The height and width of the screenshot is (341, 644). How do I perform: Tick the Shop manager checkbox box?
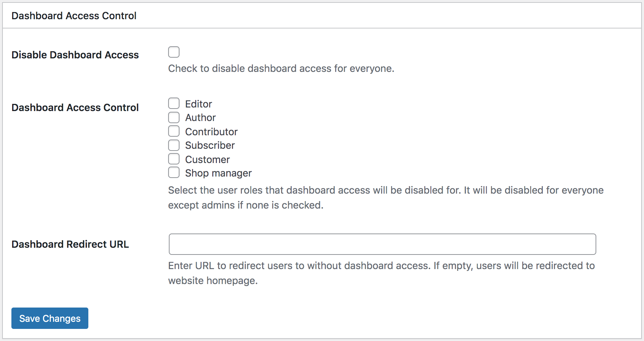(174, 172)
